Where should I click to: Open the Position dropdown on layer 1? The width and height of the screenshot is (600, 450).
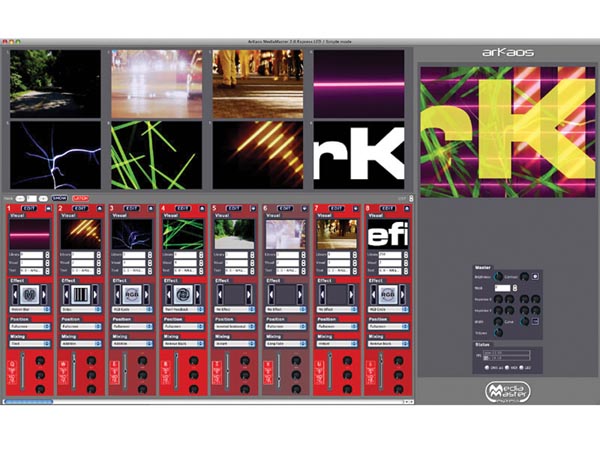(x=29, y=326)
